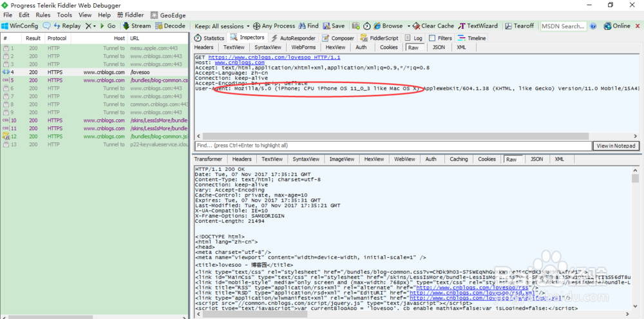
Task: Replay the selected sessions
Action: coord(68,26)
